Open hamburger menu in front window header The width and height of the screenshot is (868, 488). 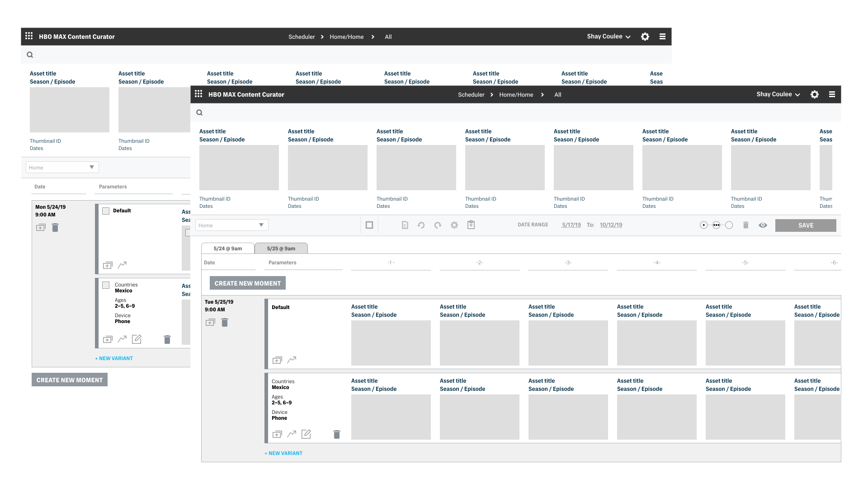pos(832,94)
